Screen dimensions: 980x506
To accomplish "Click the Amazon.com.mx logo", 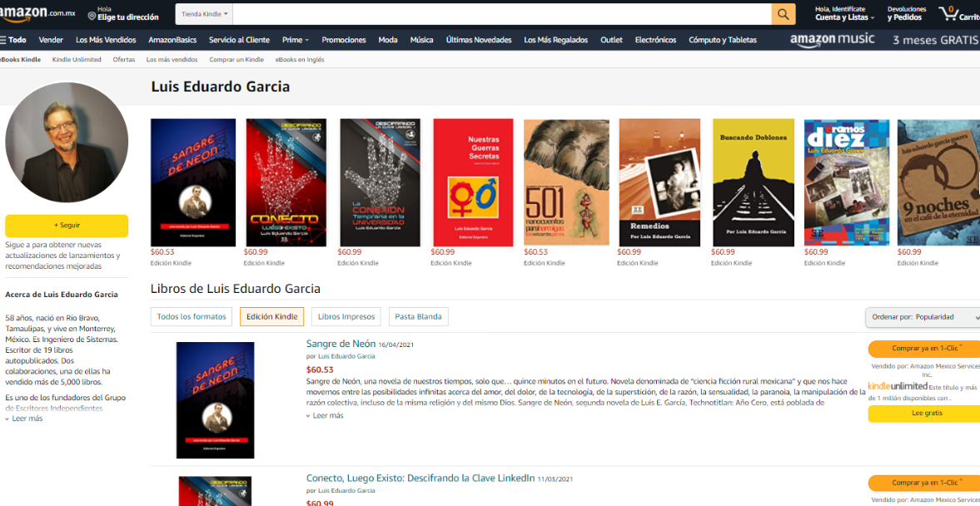I will (37, 14).
